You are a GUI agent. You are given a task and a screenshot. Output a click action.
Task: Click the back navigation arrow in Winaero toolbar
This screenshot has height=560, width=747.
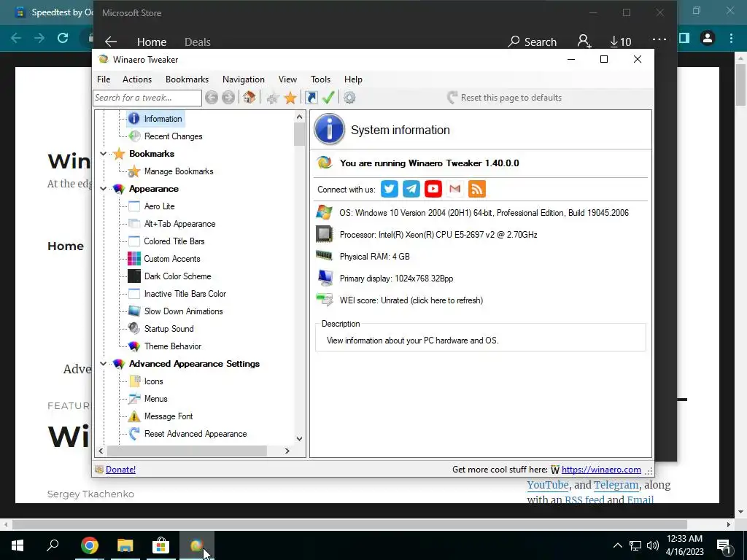212,98
